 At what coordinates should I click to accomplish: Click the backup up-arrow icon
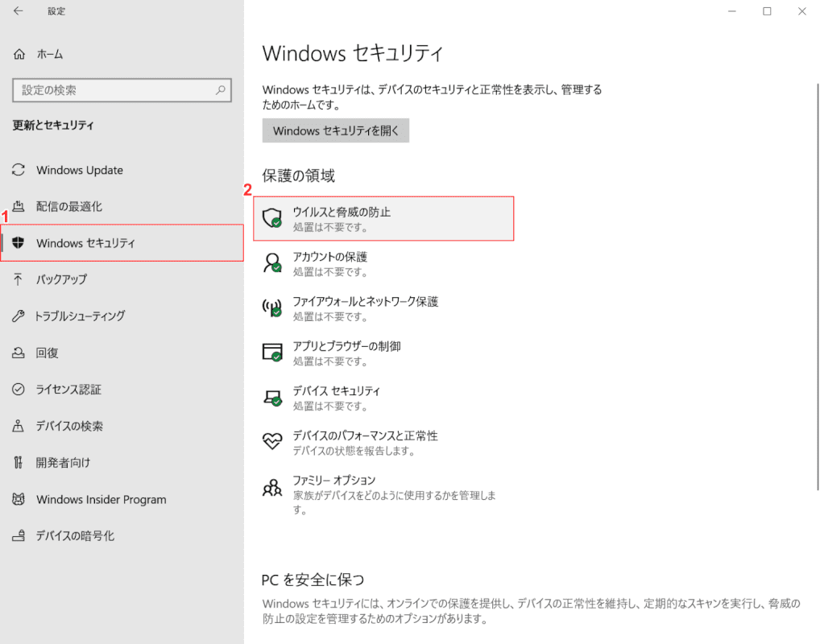pos(19,279)
